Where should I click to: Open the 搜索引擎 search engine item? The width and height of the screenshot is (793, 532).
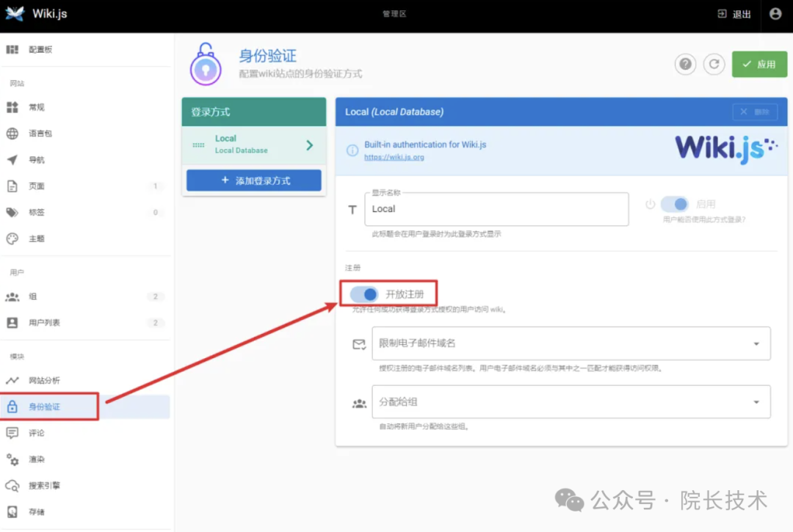point(86,486)
